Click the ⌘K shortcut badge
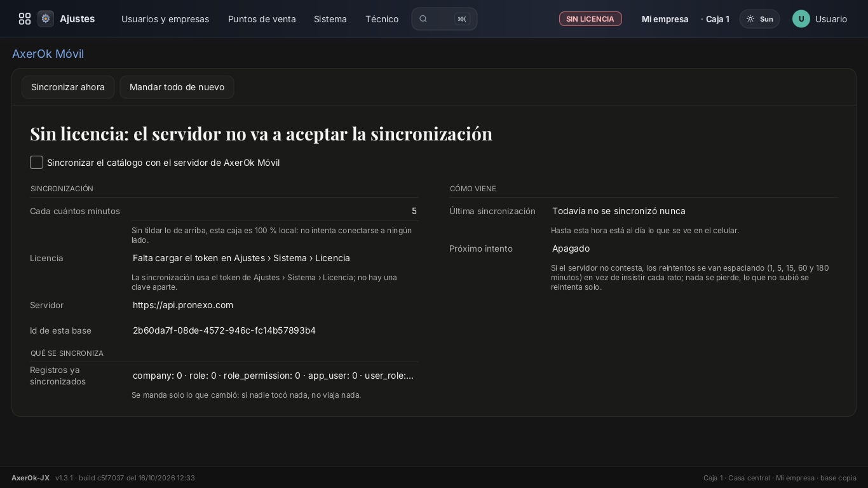Image resolution: width=868 pixels, height=488 pixels. coord(462,19)
